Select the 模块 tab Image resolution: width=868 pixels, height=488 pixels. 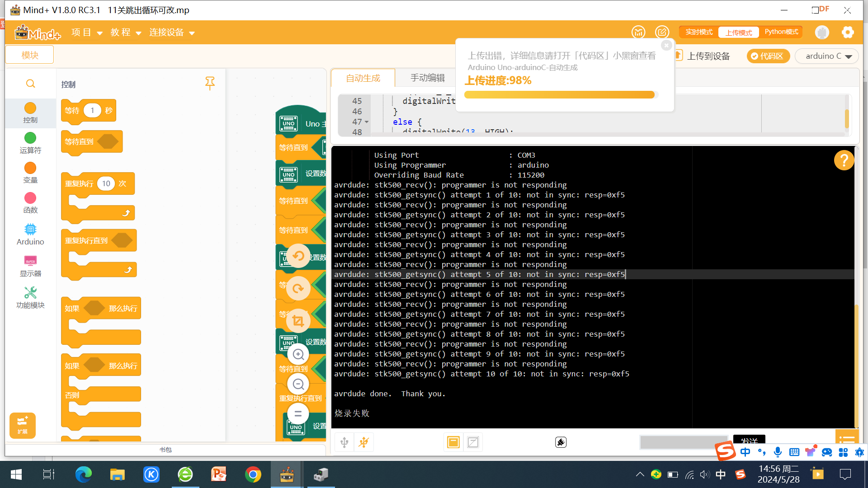[x=30, y=55]
